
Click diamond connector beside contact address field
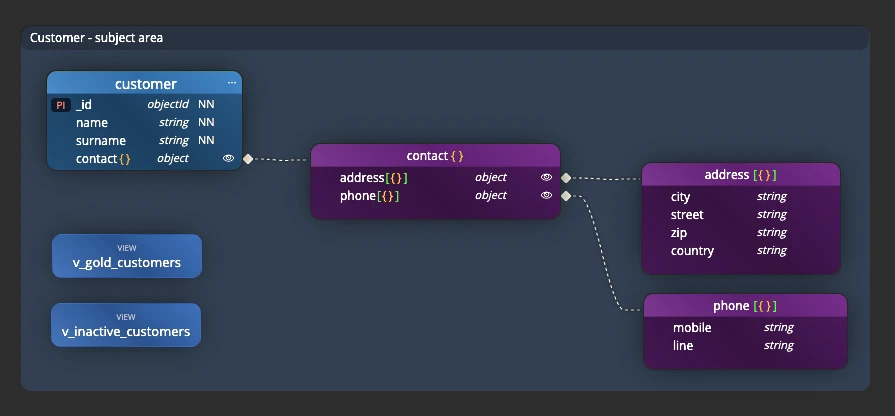click(x=566, y=178)
